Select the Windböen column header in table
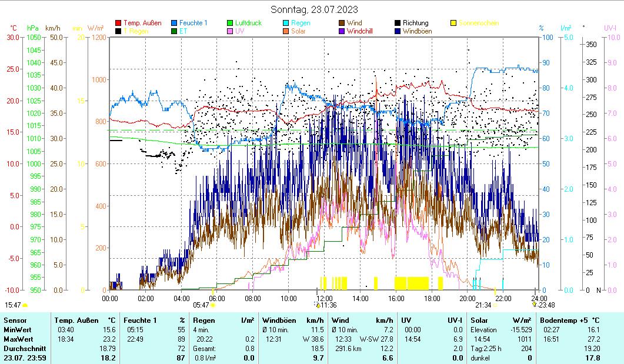This screenshot has width=624, height=364. [278, 320]
